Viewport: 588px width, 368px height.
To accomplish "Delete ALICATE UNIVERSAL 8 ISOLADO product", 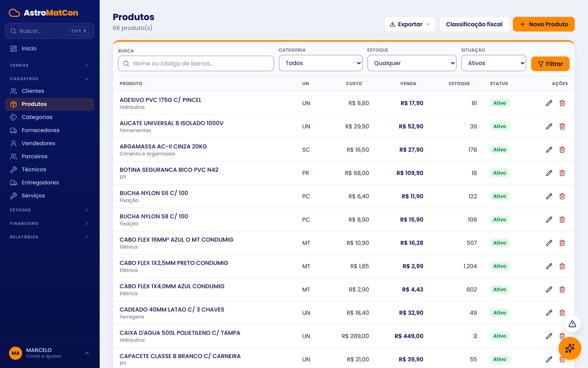I will pos(562,126).
